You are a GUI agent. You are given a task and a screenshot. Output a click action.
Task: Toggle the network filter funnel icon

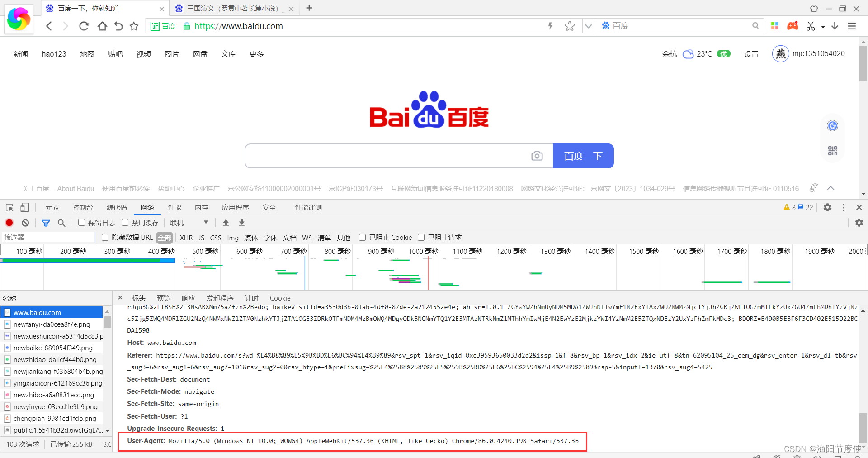pyautogui.click(x=46, y=223)
